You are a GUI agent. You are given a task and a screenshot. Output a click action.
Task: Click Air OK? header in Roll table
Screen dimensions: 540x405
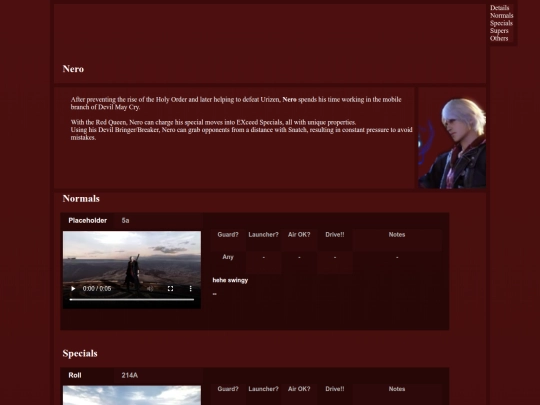coord(299,389)
